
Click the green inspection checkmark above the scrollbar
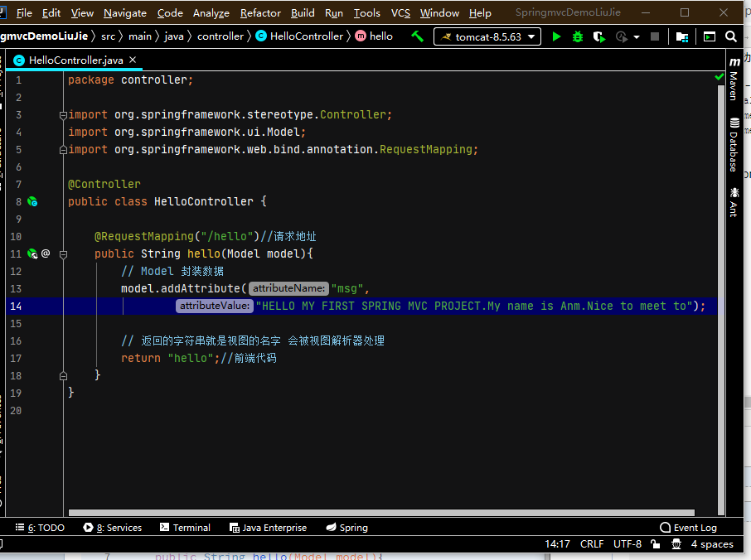(719, 76)
